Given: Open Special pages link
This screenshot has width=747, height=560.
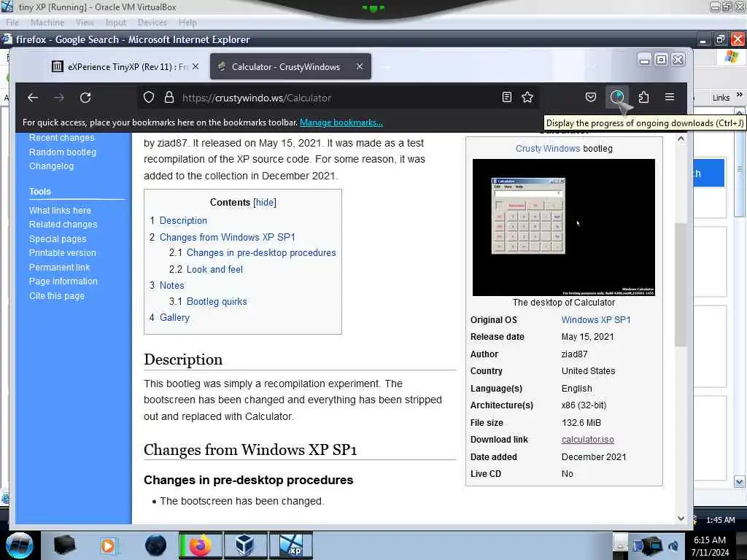Looking at the screenshot, I should pos(58,239).
